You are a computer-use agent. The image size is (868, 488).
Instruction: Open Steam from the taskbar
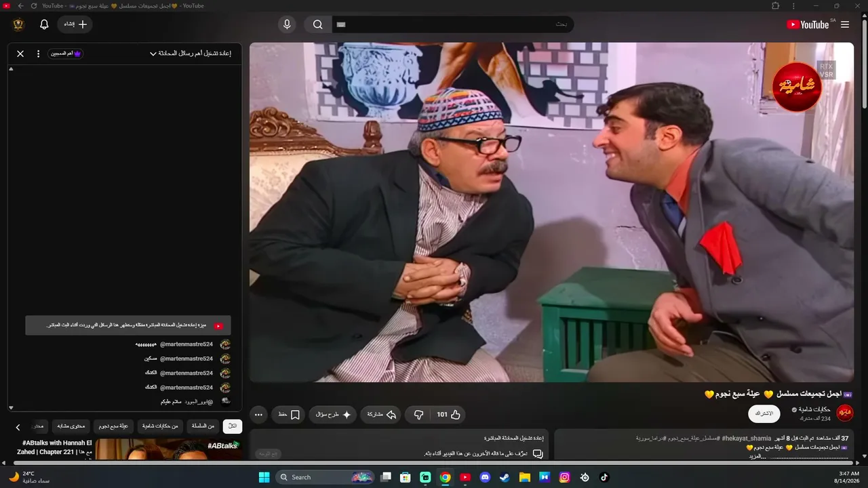[505, 477]
